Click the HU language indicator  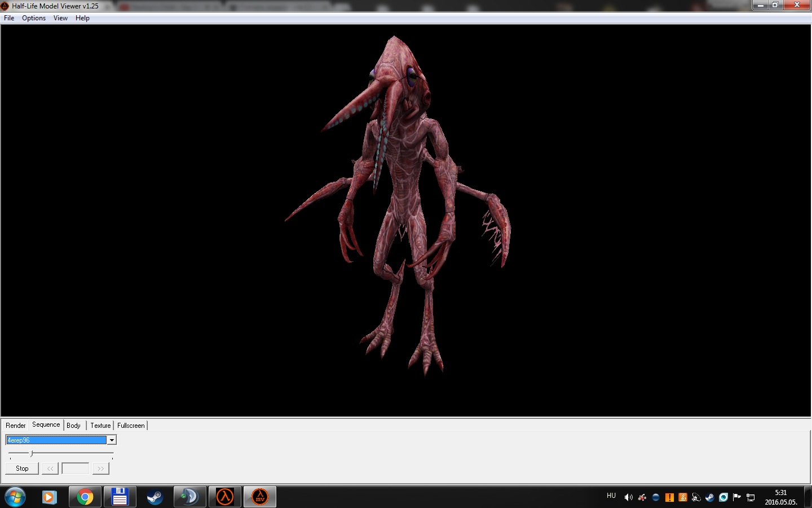611,496
